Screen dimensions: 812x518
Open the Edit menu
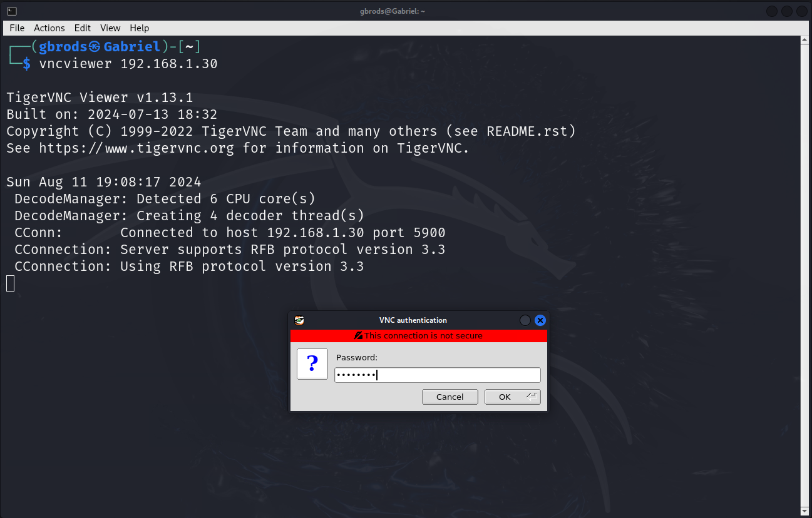83,28
